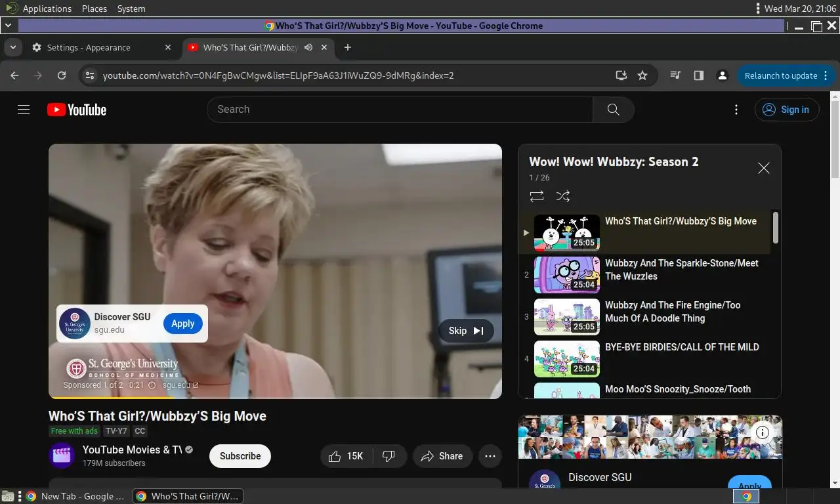Reload the page
Viewport: 840px width, 504px height.
click(62, 75)
